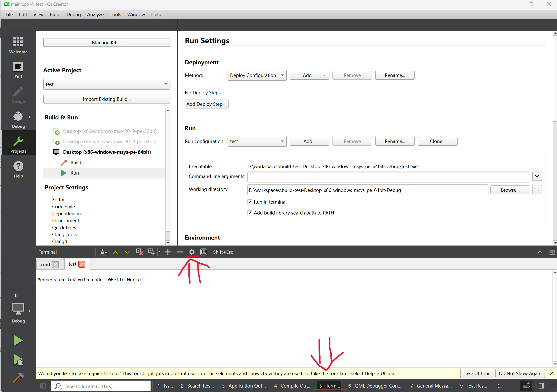The height and width of the screenshot is (392, 557).
Task: Open Run configuration dropdown
Action: click(257, 141)
